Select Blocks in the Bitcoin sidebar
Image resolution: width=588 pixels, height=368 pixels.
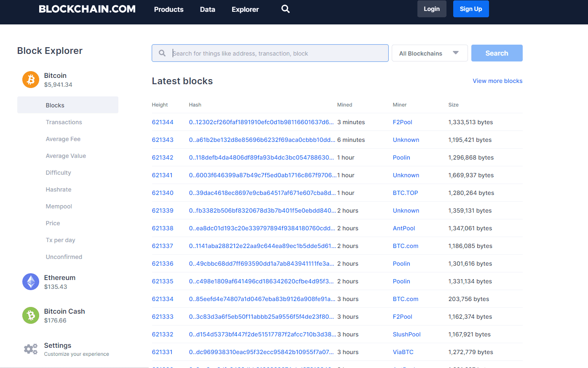[x=68, y=105]
